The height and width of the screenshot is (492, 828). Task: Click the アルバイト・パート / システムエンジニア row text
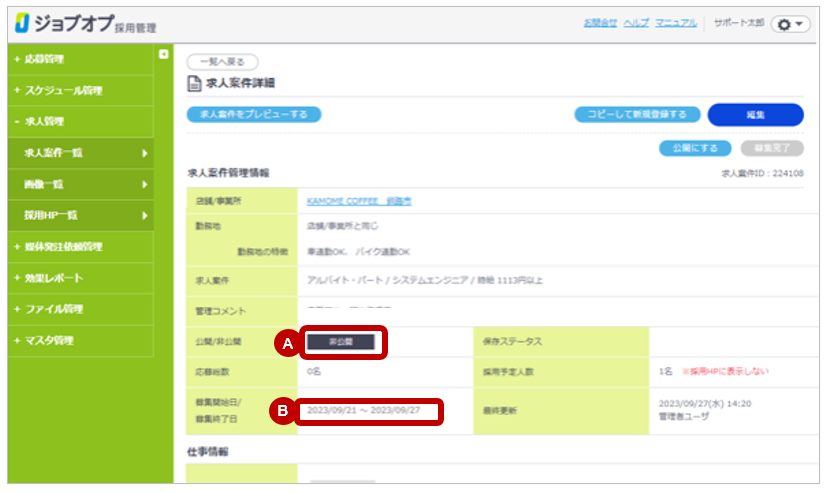[x=425, y=280]
